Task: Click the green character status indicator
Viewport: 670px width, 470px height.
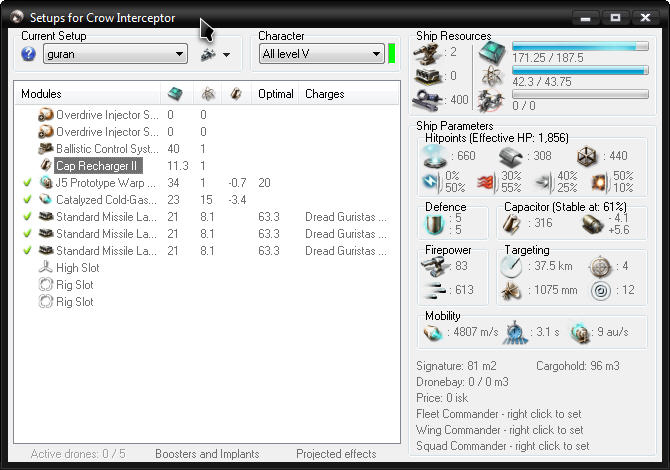Action: point(391,54)
